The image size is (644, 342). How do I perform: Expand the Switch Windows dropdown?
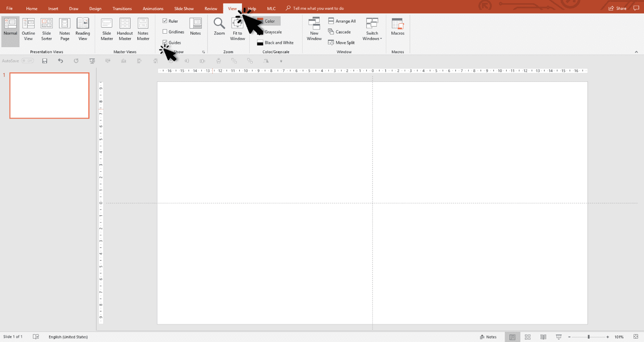pos(372,32)
